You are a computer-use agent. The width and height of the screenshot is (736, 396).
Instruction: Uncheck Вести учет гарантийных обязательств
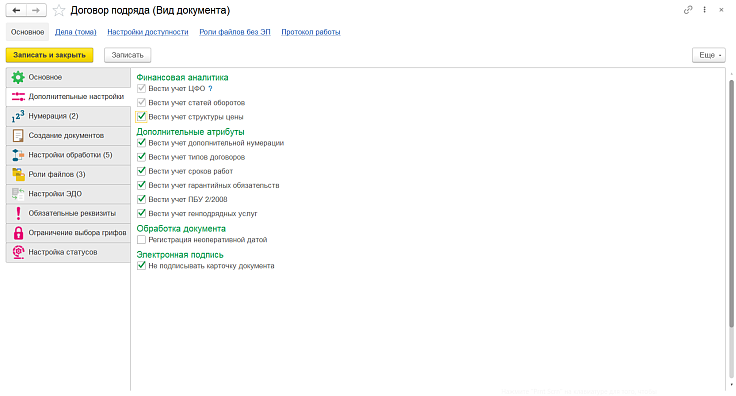141,185
